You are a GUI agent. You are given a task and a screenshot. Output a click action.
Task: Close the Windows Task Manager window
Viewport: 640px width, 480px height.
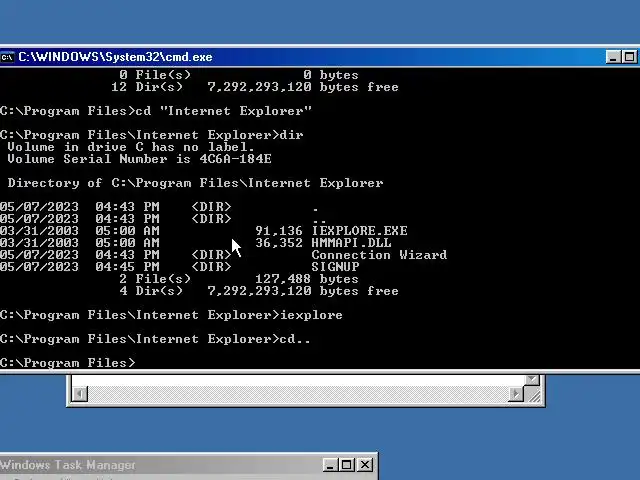[364, 465]
